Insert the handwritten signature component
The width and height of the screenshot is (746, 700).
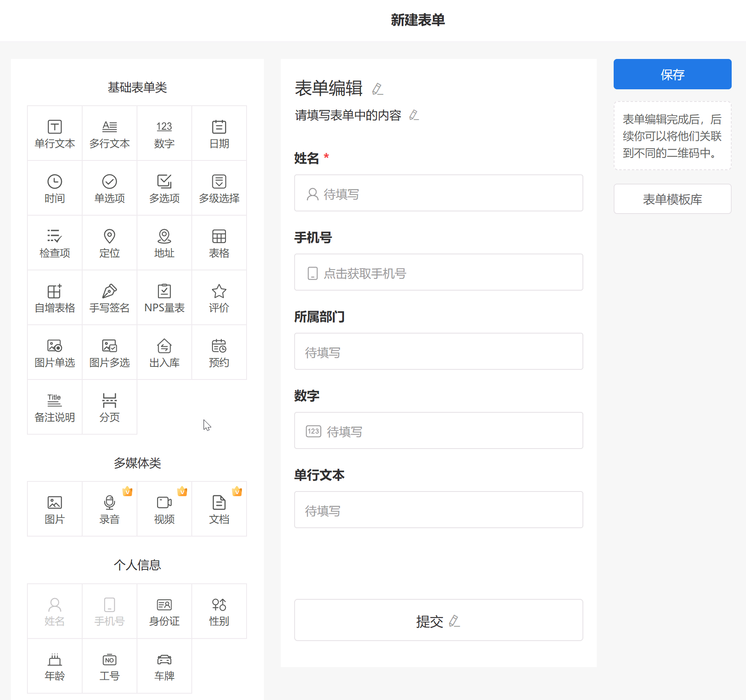(x=110, y=298)
